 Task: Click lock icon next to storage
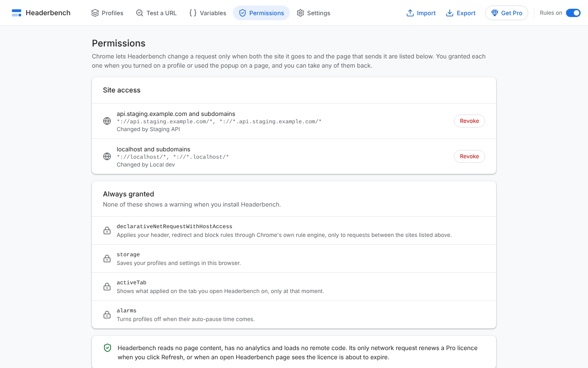pos(107,259)
